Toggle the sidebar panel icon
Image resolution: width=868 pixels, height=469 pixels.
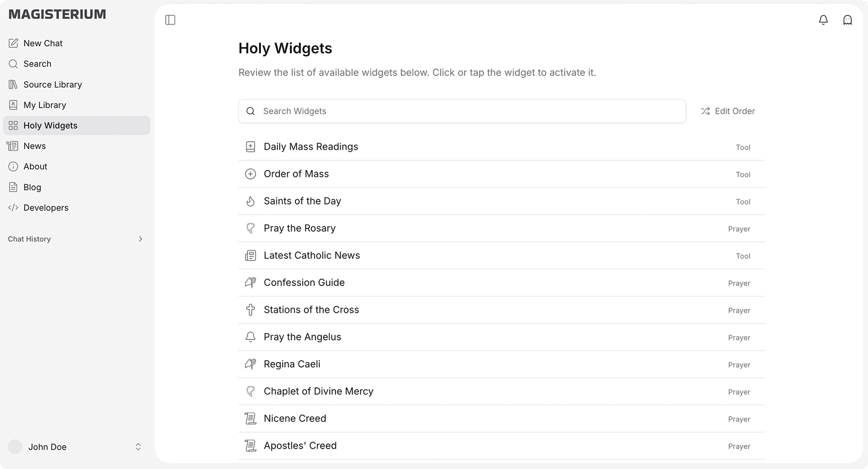(170, 20)
